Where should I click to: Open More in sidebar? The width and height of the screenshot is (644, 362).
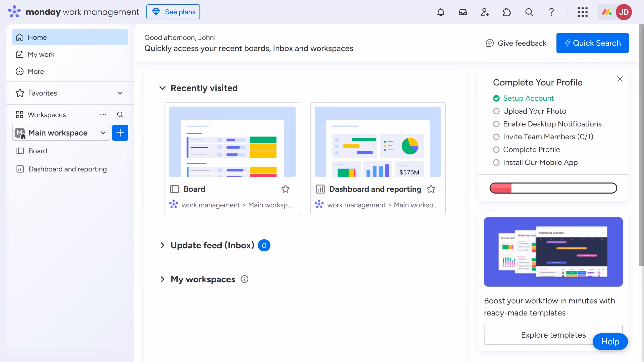[x=70, y=71]
